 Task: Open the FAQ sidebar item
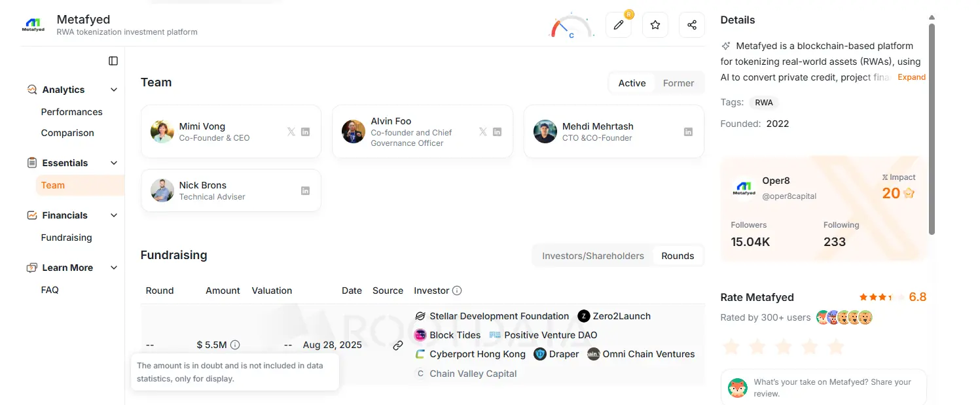tap(50, 290)
